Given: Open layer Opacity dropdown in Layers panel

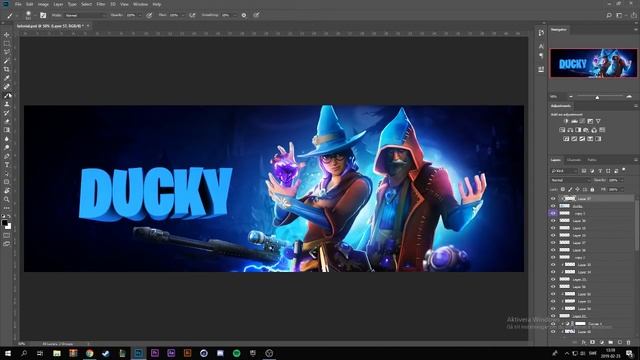Looking at the screenshot, I should (x=622, y=180).
